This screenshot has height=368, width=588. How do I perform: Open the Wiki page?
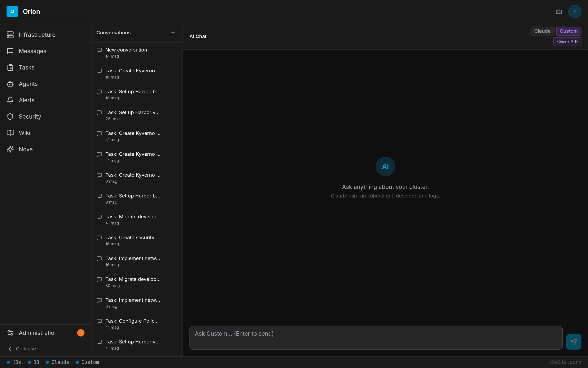point(46,133)
